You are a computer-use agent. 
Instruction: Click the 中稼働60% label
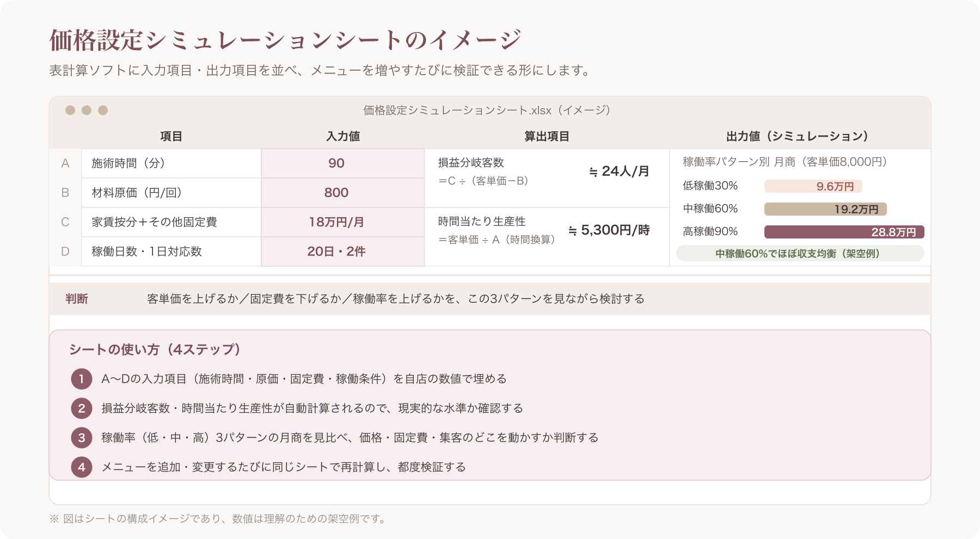(x=710, y=209)
